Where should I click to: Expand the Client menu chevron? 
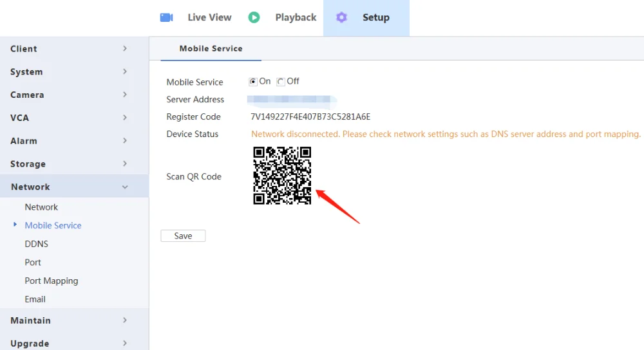pos(124,48)
